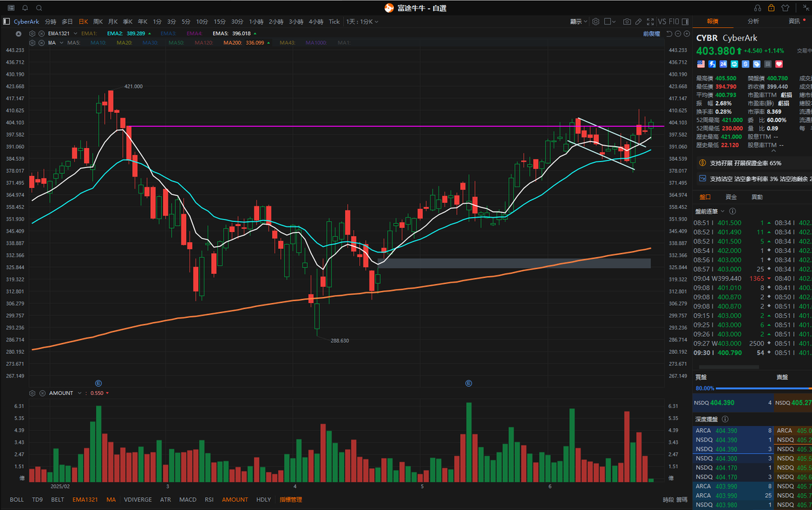Remove the MA indicator
The height and width of the screenshot is (510, 812).
[x=41, y=43]
